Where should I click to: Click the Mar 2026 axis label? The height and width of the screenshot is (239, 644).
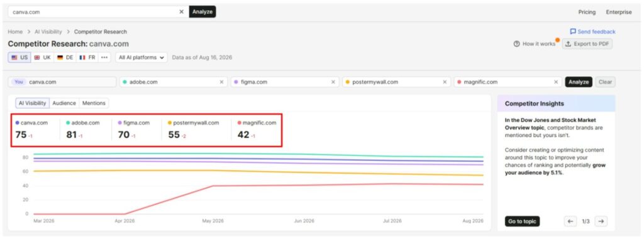[x=43, y=221]
